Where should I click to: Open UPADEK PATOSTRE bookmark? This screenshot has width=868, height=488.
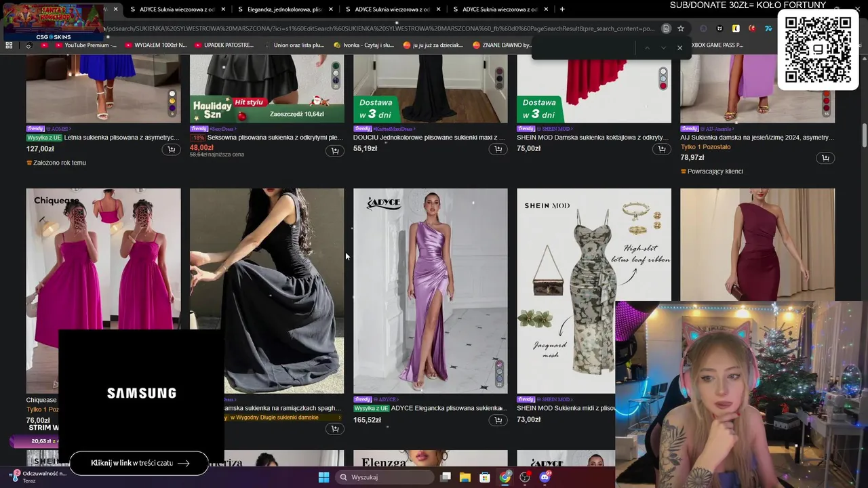click(224, 45)
